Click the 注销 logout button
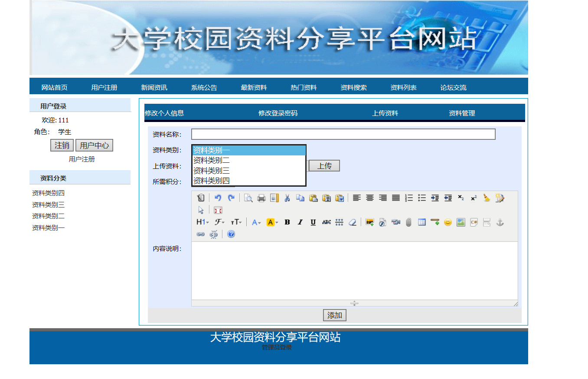The image size is (588, 379). coord(62,145)
